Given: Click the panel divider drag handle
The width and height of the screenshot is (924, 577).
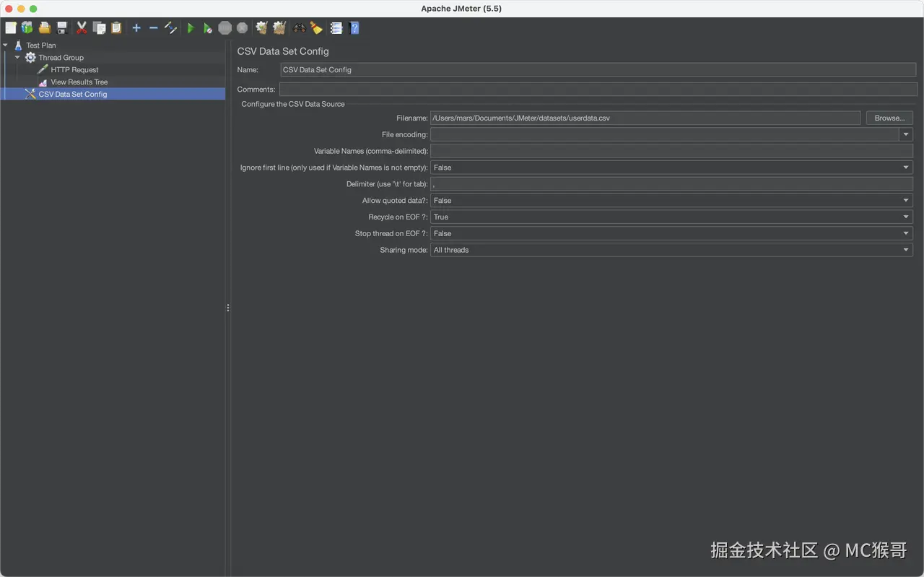Looking at the screenshot, I should 228,308.
